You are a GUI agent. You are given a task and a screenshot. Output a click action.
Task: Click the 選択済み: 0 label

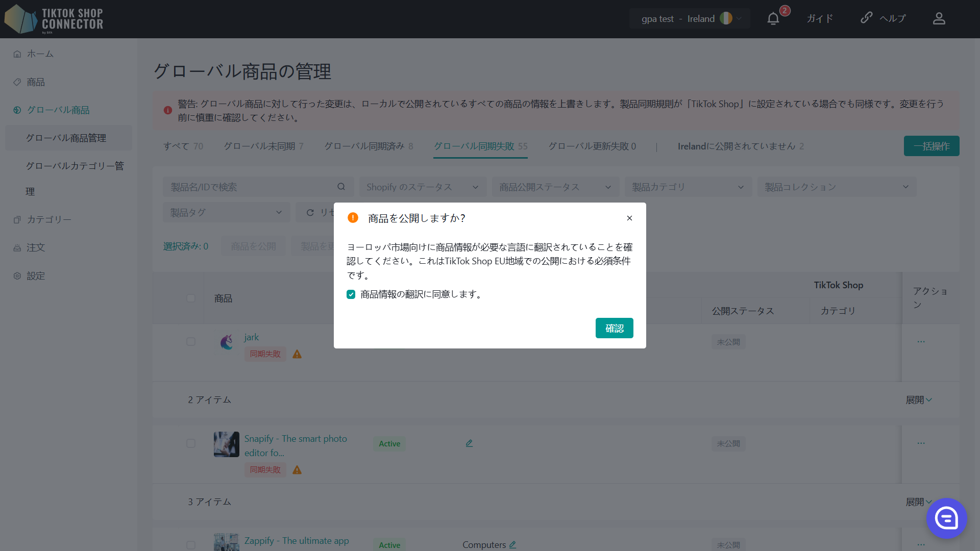click(x=186, y=246)
